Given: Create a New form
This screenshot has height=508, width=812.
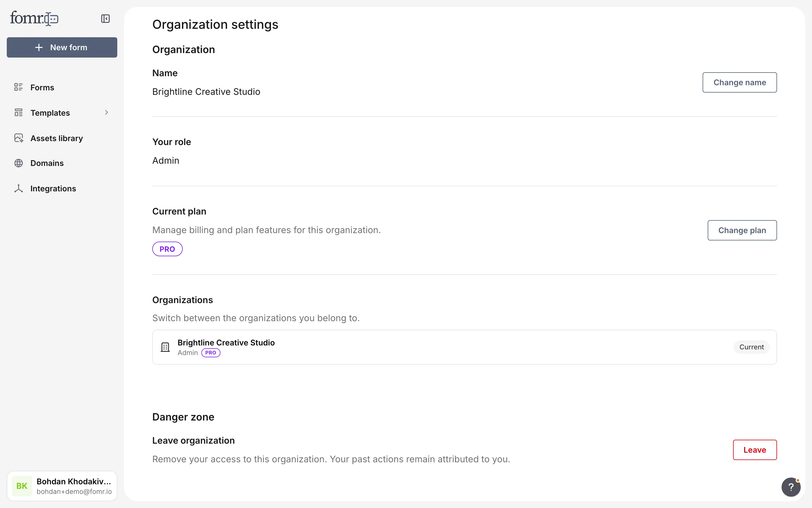Looking at the screenshot, I should click(62, 47).
